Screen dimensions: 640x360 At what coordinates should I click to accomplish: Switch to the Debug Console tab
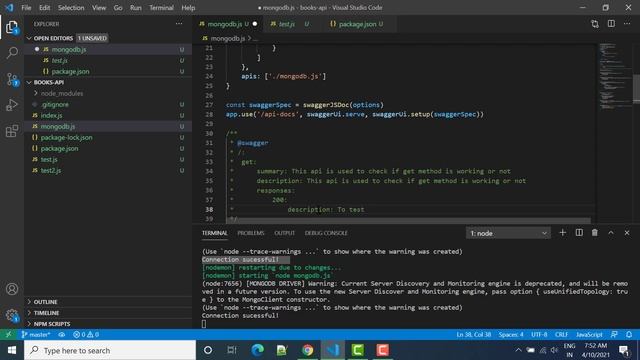pos(326,233)
